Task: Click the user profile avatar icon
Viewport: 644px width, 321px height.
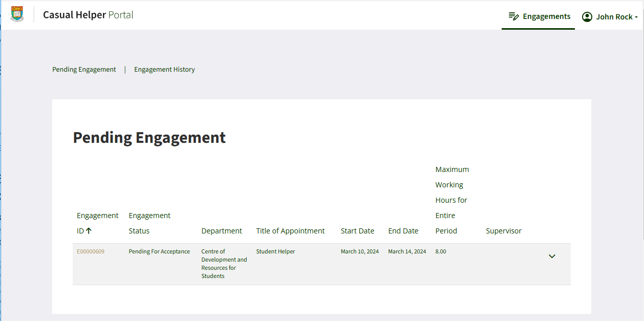Action: pos(587,17)
